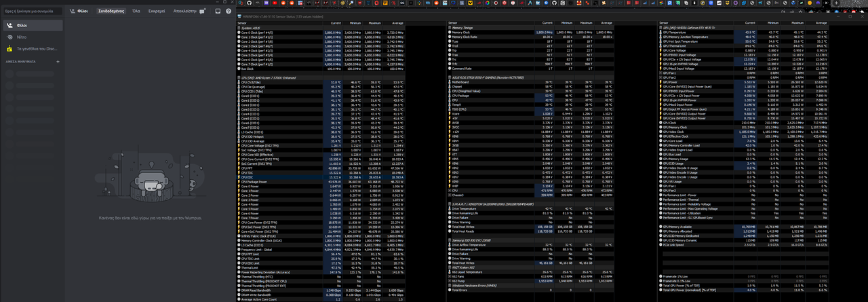Select the Core 0 Clock (perf #4/5) row
Screen dimensions: 868x302
321,33
